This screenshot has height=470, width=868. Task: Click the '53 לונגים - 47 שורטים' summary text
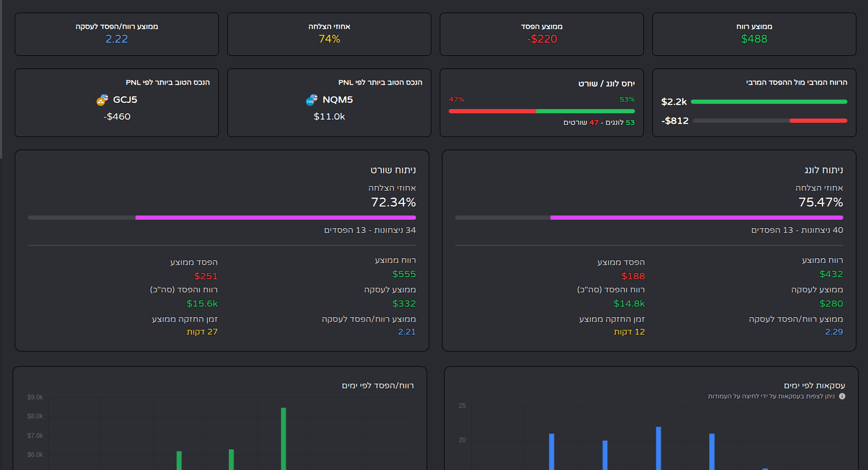pyautogui.click(x=599, y=122)
